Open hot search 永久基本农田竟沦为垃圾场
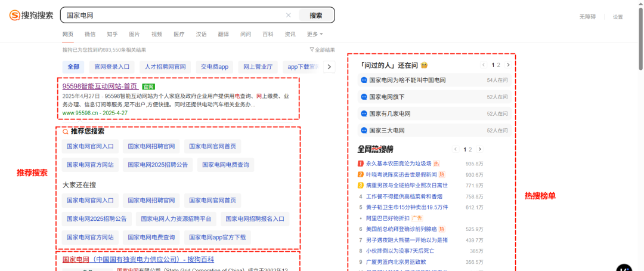This screenshot has width=644, height=271. [x=398, y=164]
